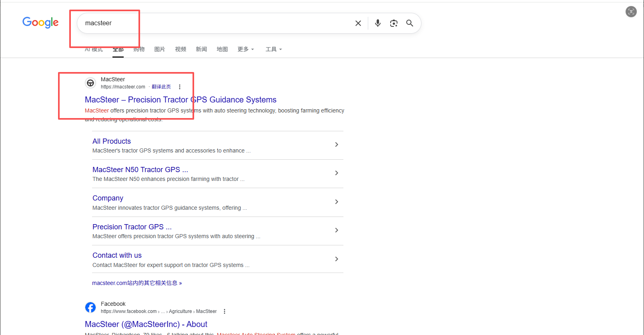
Task: Open the three-dot menu beside the Facebook result
Action: coord(225,311)
